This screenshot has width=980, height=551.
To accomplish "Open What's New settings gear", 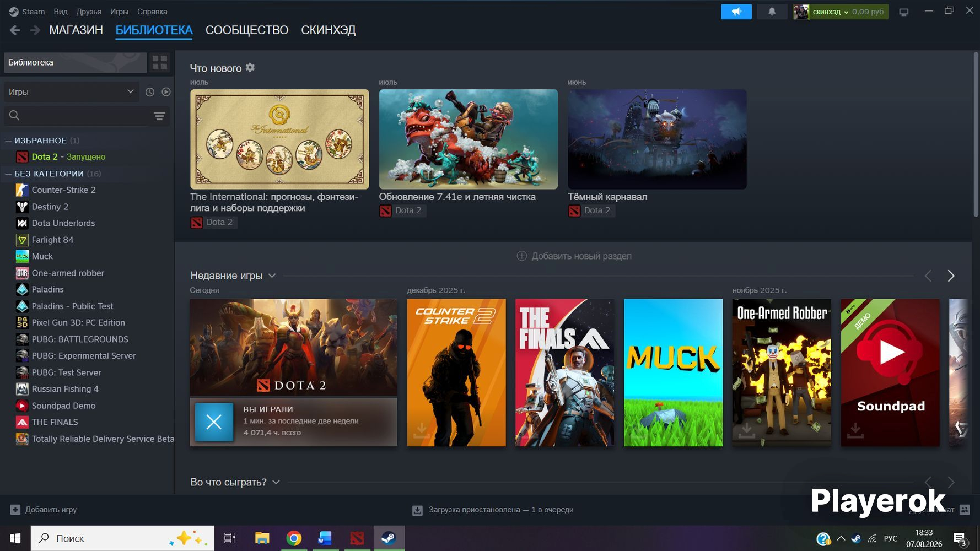I will pos(250,67).
